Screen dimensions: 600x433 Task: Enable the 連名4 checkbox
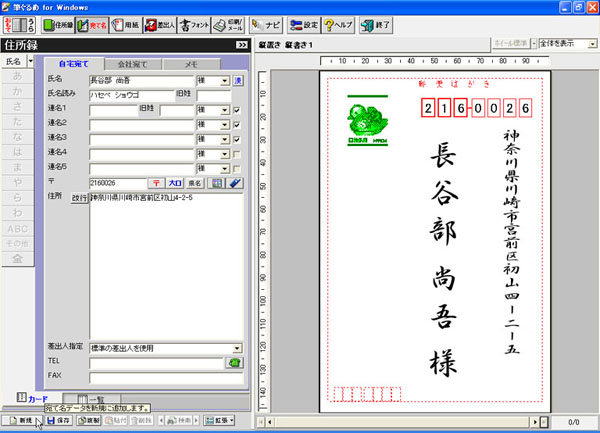(236, 152)
